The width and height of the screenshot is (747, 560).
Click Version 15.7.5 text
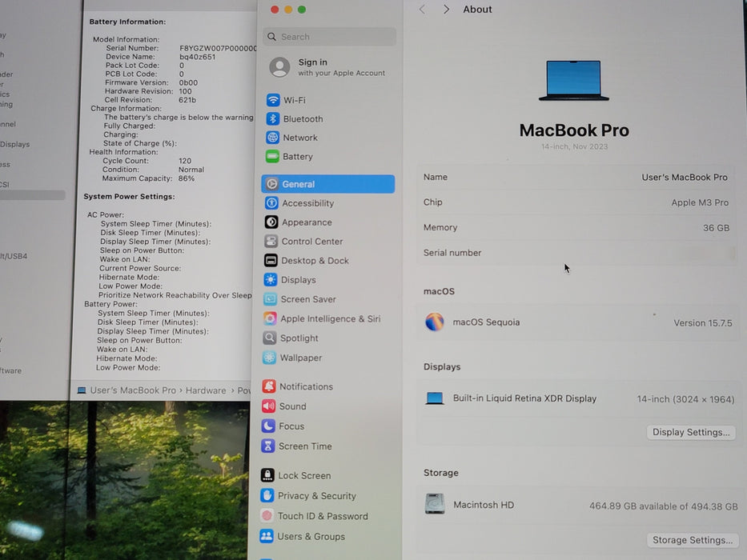(703, 323)
